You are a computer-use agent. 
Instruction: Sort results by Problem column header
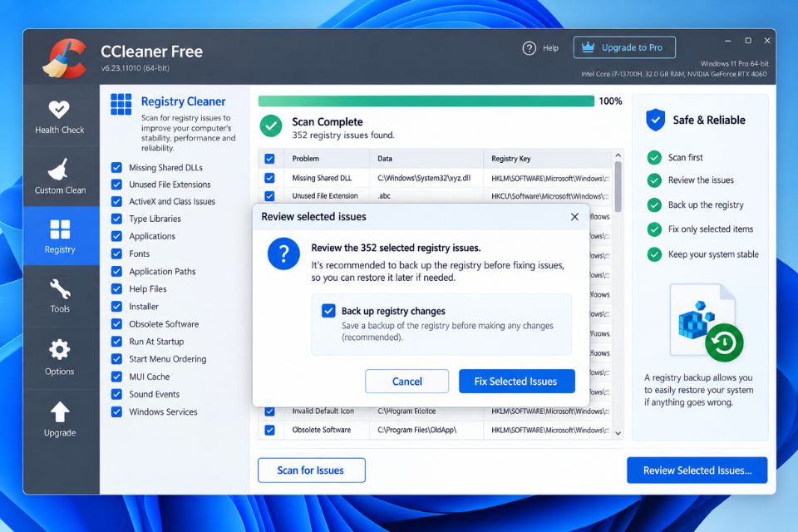pos(326,159)
